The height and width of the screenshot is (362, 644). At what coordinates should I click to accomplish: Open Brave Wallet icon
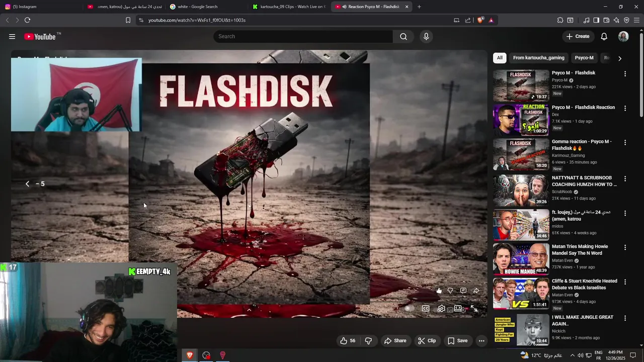(606, 20)
